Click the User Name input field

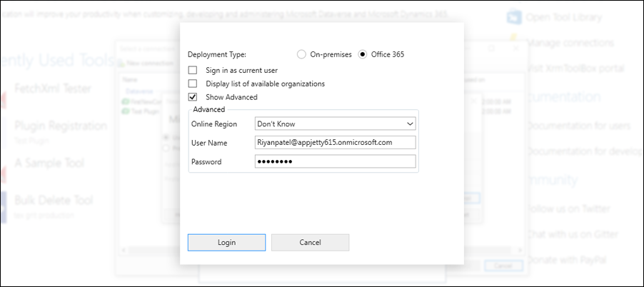coord(335,143)
